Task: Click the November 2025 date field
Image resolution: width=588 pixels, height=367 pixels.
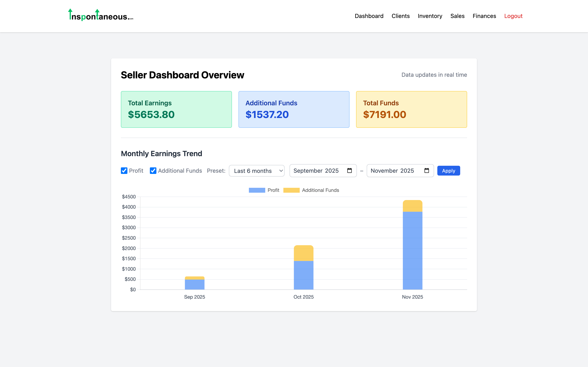Action: click(x=393, y=171)
